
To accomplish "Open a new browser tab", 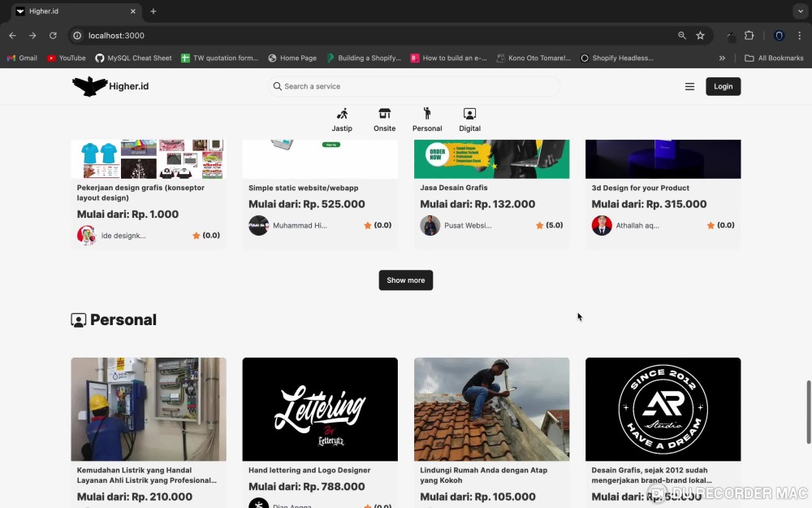I will point(153,11).
